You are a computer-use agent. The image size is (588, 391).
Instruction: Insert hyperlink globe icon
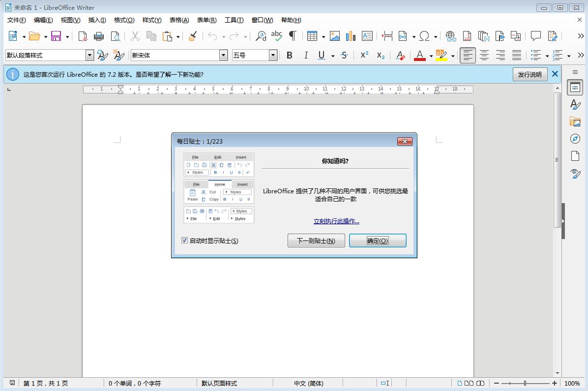[x=451, y=36]
